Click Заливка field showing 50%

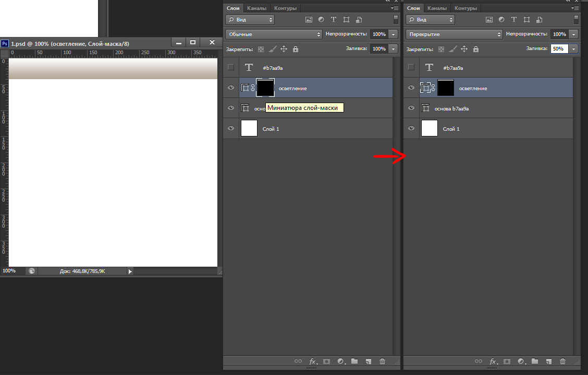(x=559, y=49)
